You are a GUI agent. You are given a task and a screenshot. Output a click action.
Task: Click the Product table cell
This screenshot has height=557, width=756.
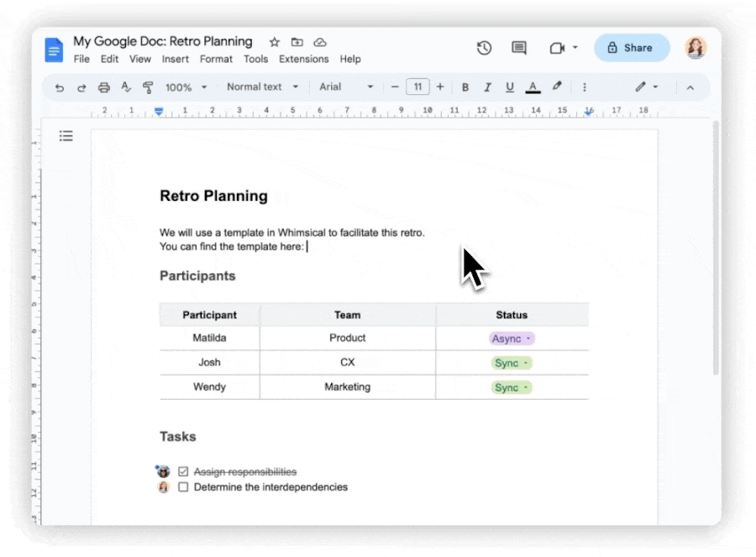(348, 338)
